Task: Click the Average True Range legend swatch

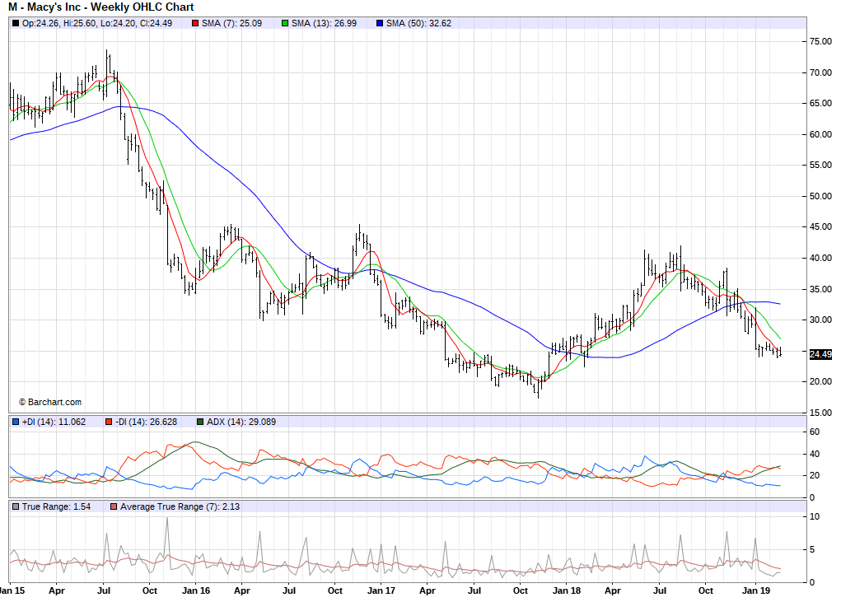Action: [x=113, y=506]
